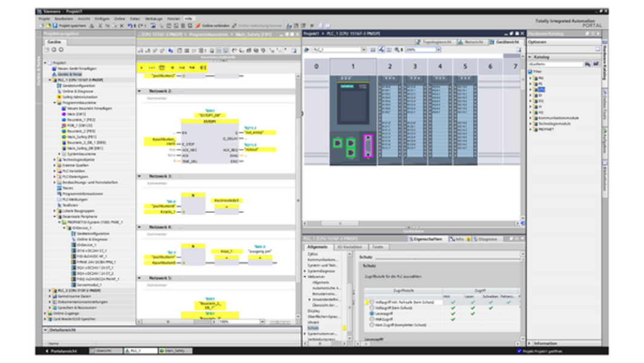Open Gerätekonfiguration under PLC_1

click(x=79, y=85)
